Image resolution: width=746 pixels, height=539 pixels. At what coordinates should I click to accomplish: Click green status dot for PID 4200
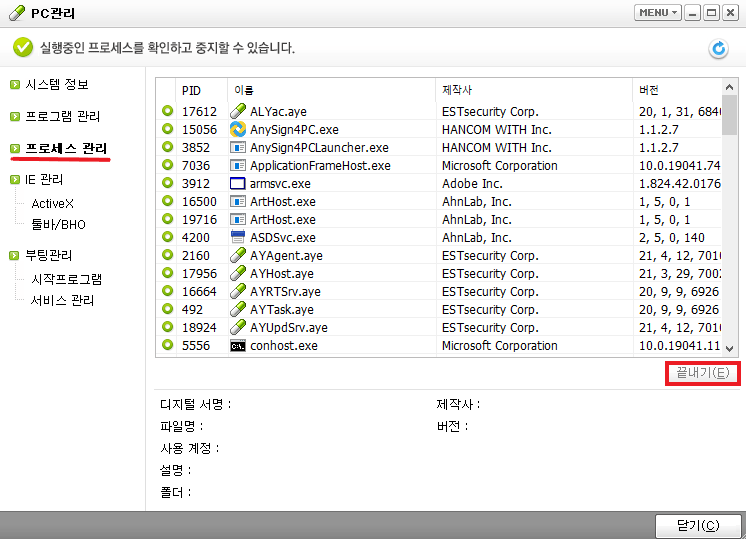point(167,236)
